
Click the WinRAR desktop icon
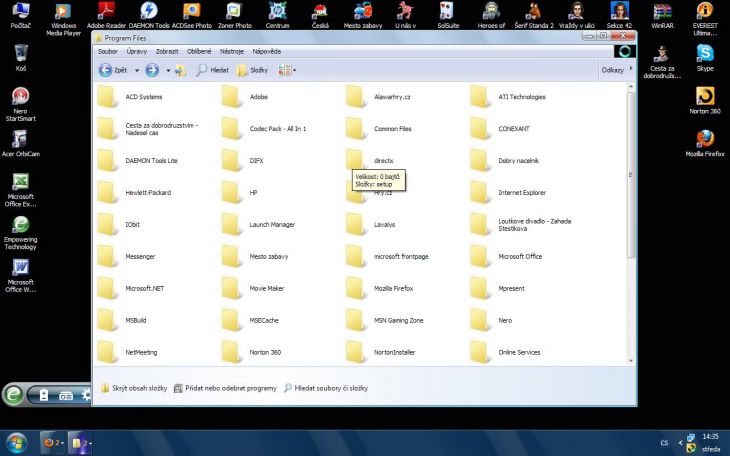662,15
